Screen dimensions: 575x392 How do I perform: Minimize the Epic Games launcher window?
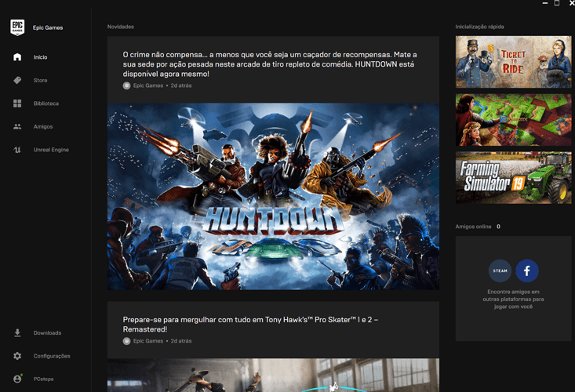pos(545,3)
